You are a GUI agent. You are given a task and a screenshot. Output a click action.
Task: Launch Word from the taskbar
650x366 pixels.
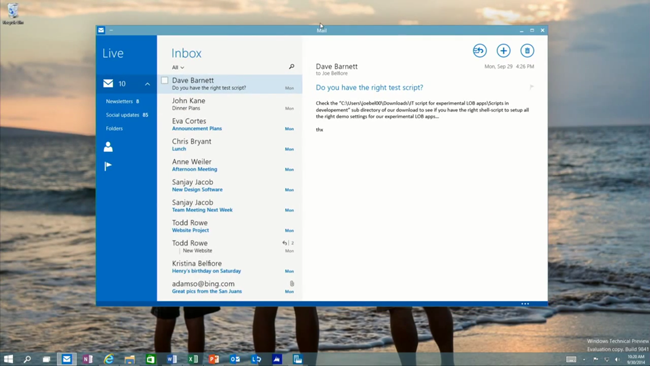(x=172, y=359)
